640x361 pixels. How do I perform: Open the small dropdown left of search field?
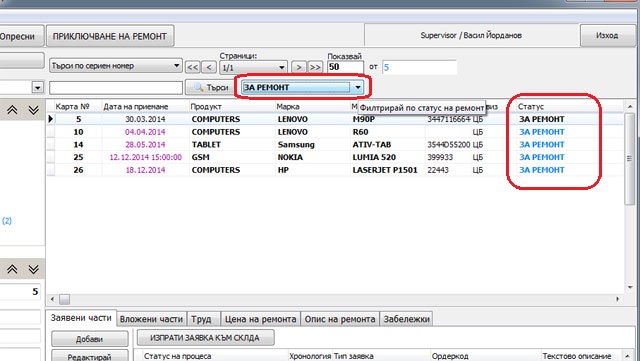38,87
